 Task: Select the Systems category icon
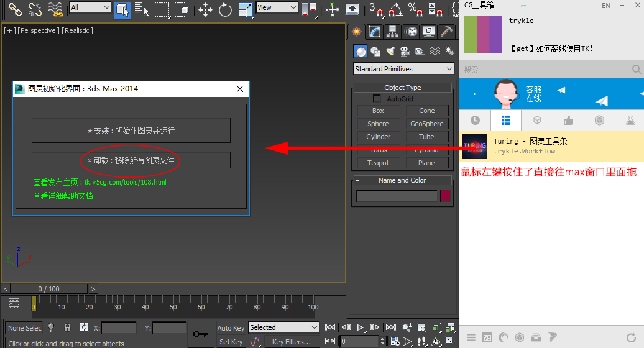coord(449,52)
